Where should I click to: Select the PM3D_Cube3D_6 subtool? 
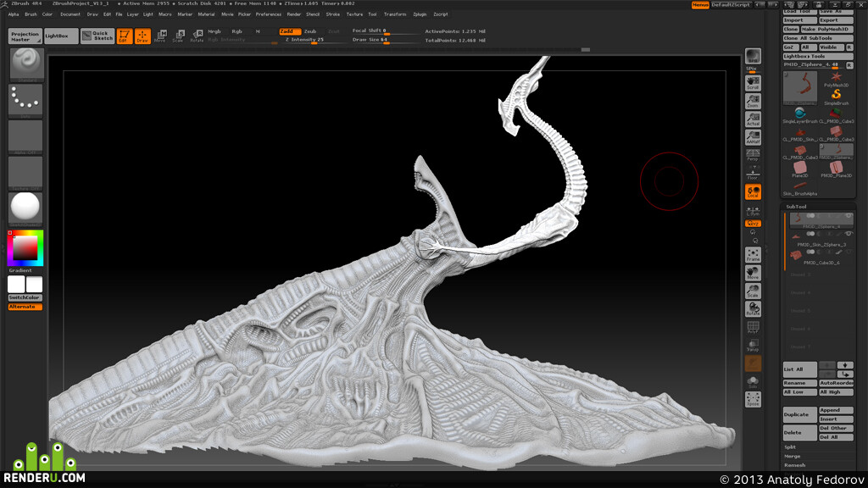pyautogui.click(x=820, y=256)
